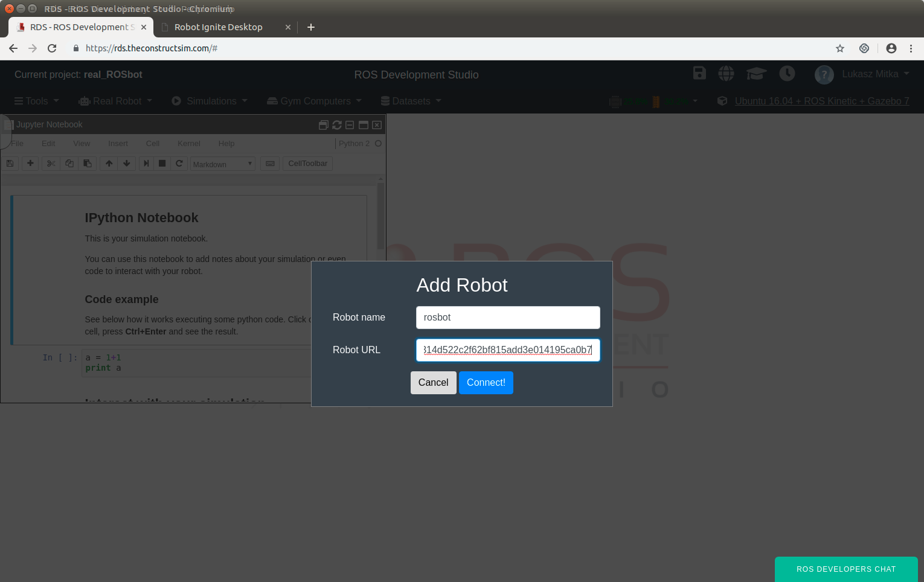
Task: Save notebook with Jupyter save icon
Action: tap(10, 164)
